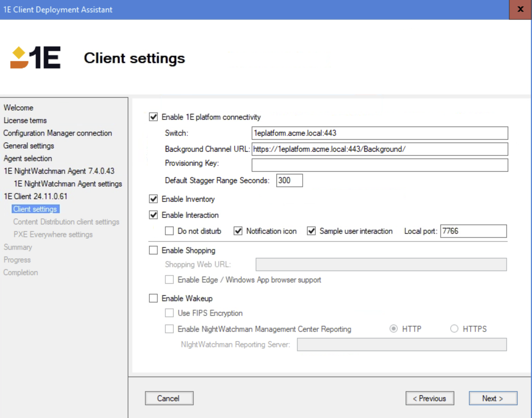Go back with the Previous button
The image size is (532, 418).
click(x=430, y=398)
